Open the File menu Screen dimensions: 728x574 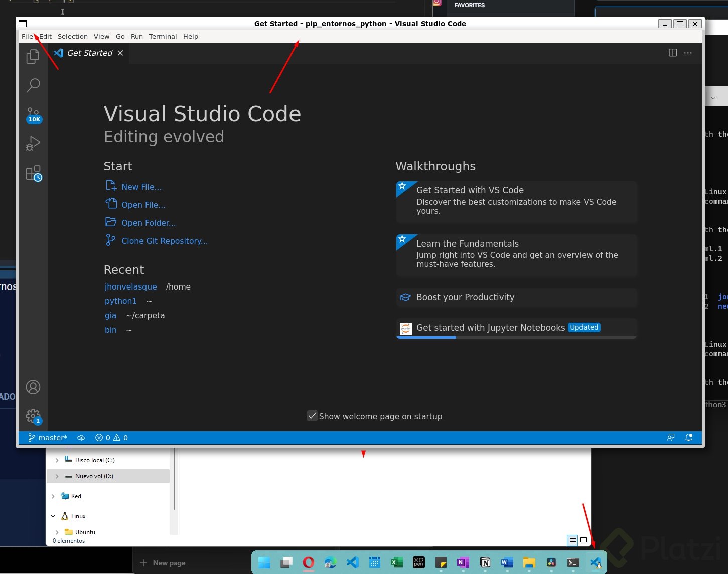tap(27, 36)
